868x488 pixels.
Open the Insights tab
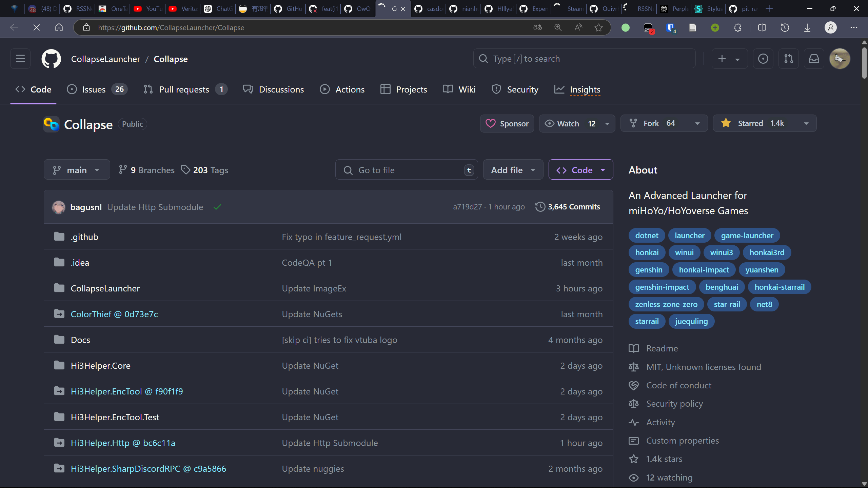[x=585, y=89]
